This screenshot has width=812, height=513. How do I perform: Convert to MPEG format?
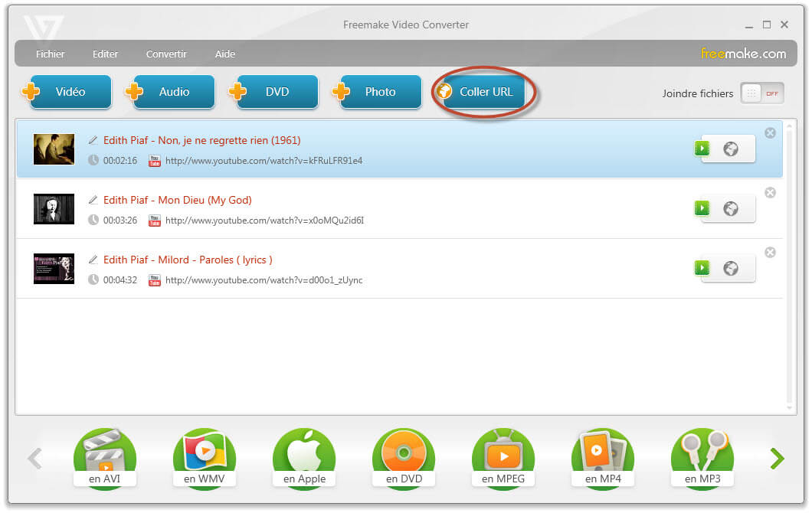coord(503,458)
